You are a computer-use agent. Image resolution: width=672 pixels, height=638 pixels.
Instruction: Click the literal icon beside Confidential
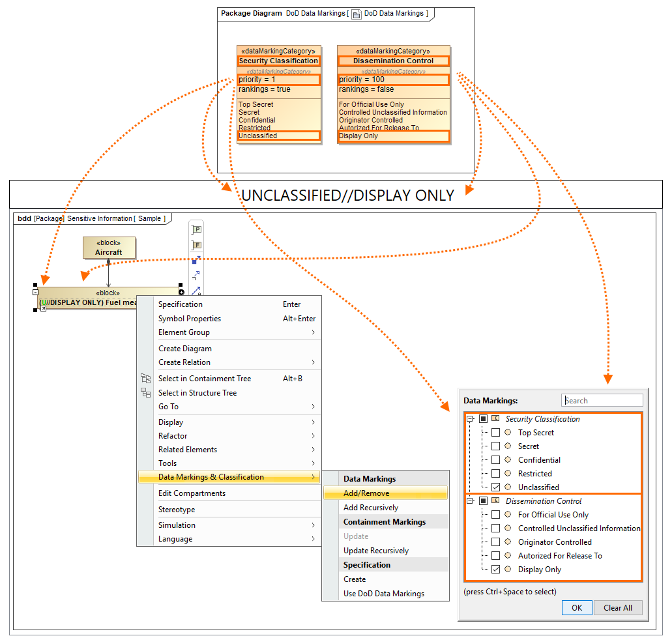point(508,459)
